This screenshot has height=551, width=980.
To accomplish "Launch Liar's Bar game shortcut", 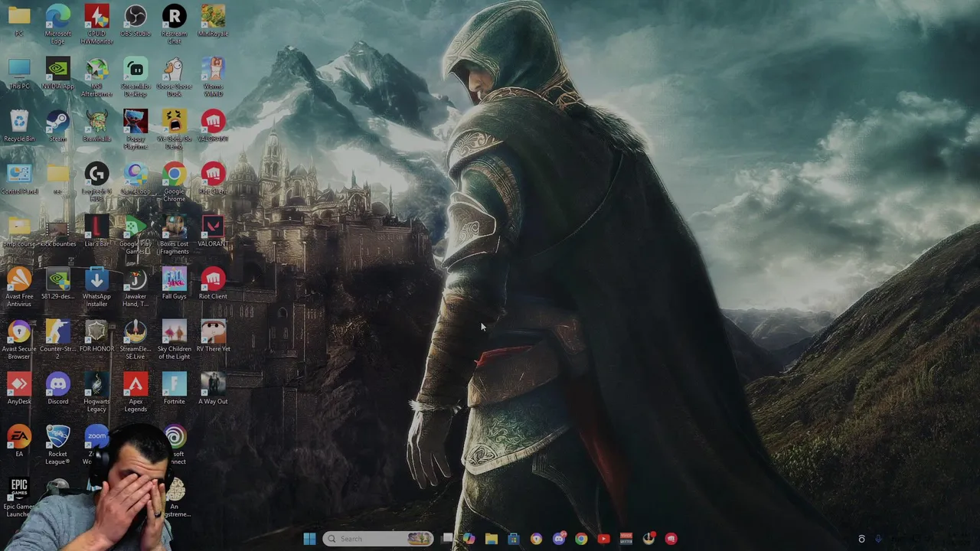I will coord(96,231).
